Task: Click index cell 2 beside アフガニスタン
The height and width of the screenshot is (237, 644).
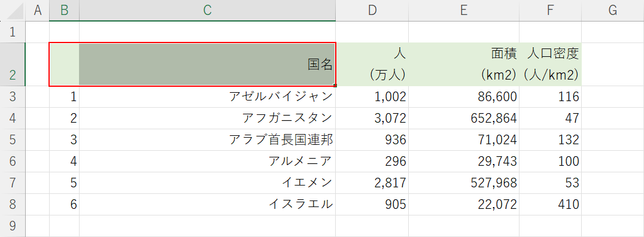Action: (65, 118)
